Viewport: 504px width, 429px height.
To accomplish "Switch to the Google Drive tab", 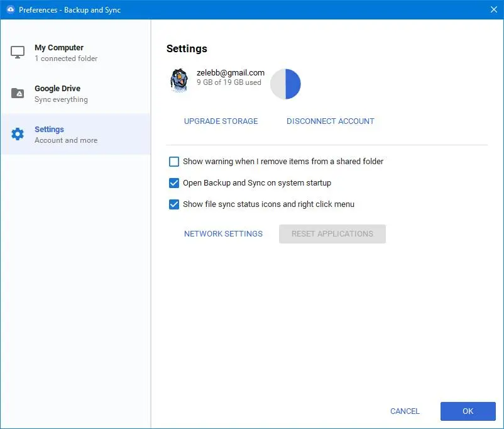I will (75, 93).
